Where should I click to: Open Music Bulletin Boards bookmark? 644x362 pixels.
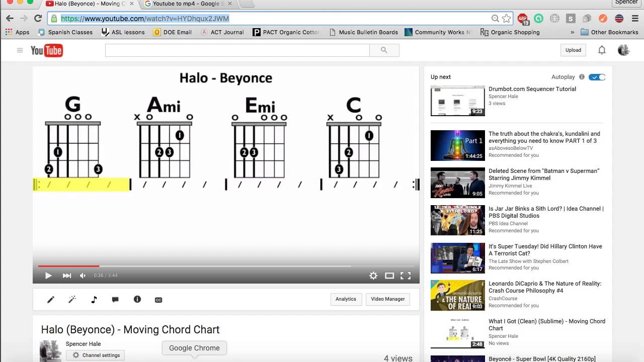(x=363, y=32)
